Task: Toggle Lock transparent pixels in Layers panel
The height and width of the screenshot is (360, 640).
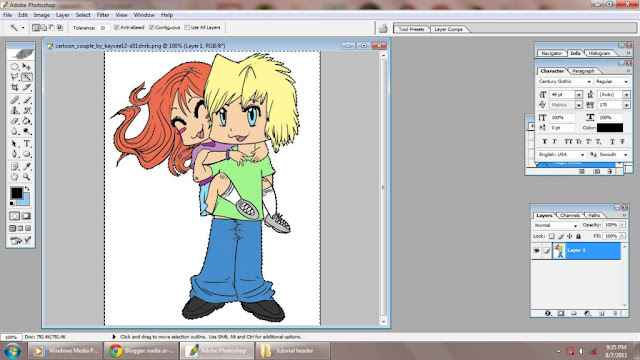Action: click(551, 236)
